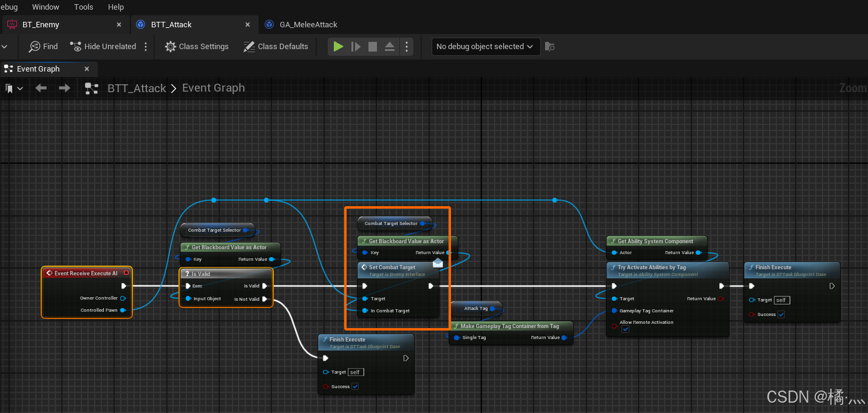The width and height of the screenshot is (868, 413).
Task: Click the Event Graph breadcrumb label
Action: [214, 88]
